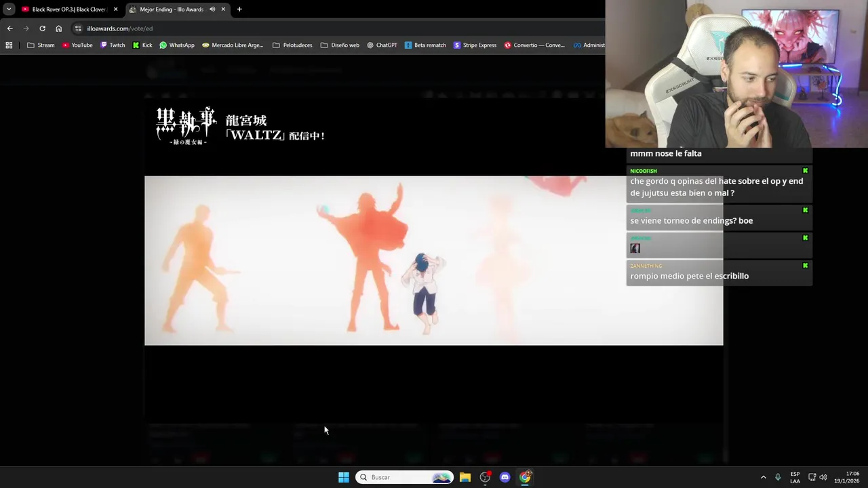Open the Windows Start menu
Image resolution: width=868 pixels, height=488 pixels.
coord(344,477)
